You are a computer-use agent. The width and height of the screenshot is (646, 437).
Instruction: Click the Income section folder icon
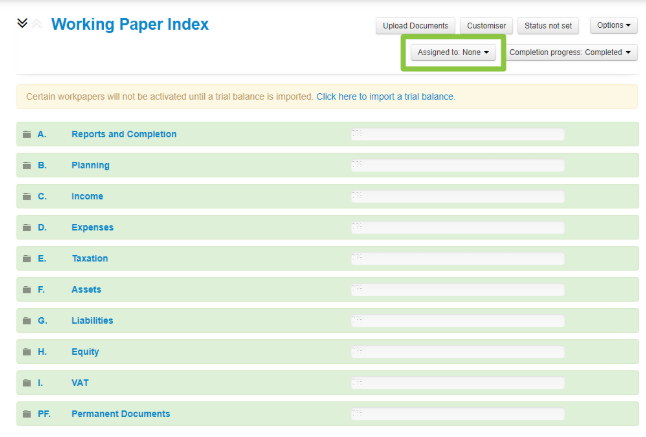[x=26, y=196]
